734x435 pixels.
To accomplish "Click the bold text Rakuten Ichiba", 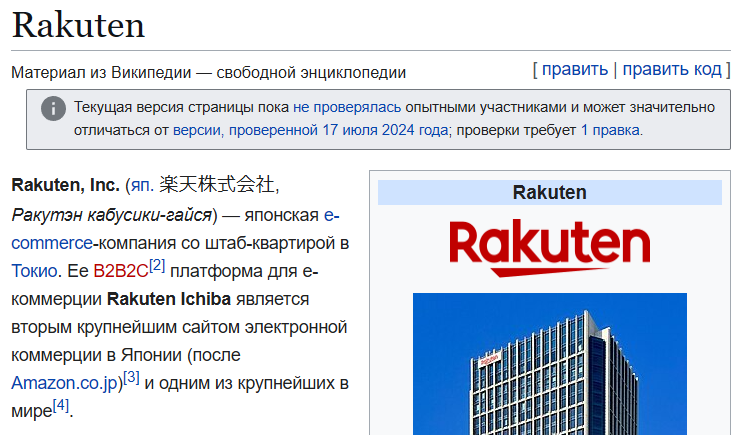I will (x=169, y=299).
